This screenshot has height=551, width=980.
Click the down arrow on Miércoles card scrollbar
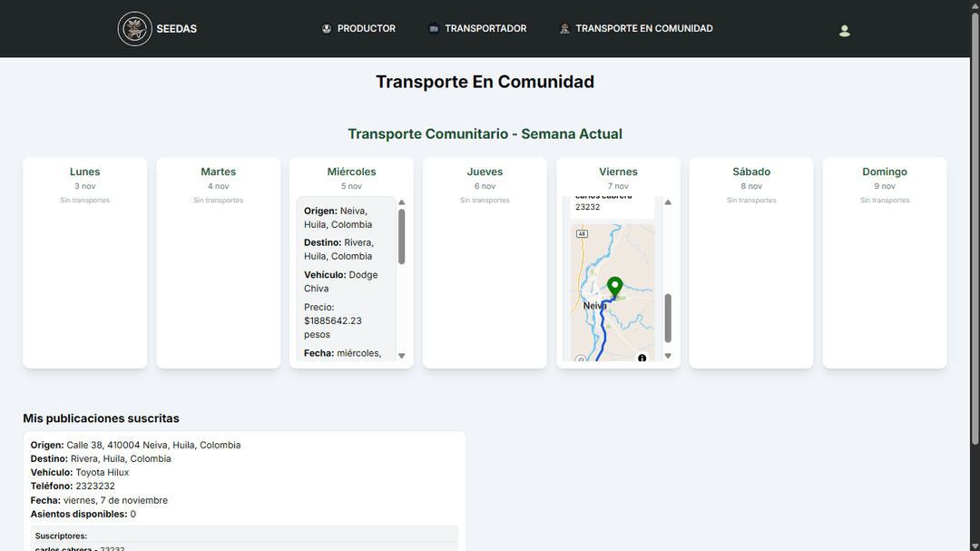pyautogui.click(x=401, y=354)
